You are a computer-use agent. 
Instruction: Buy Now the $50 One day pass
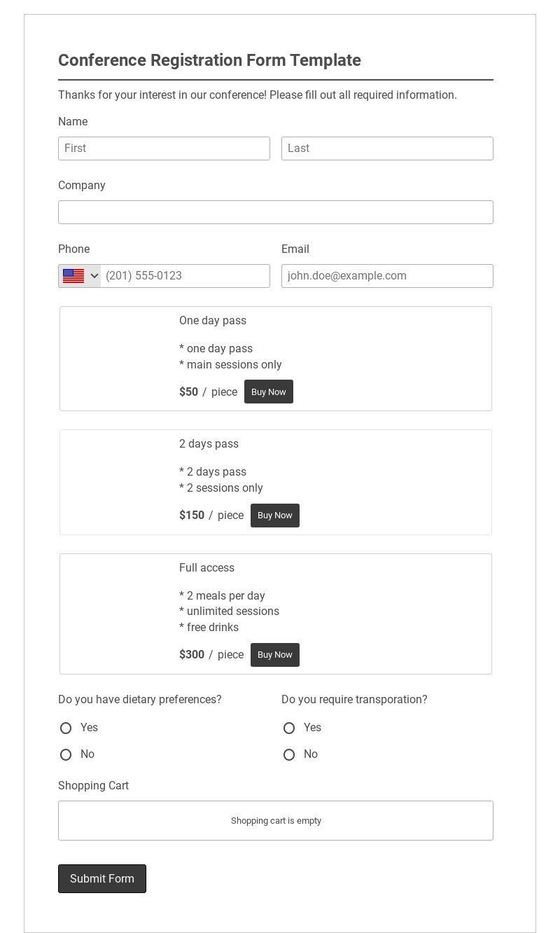269,392
